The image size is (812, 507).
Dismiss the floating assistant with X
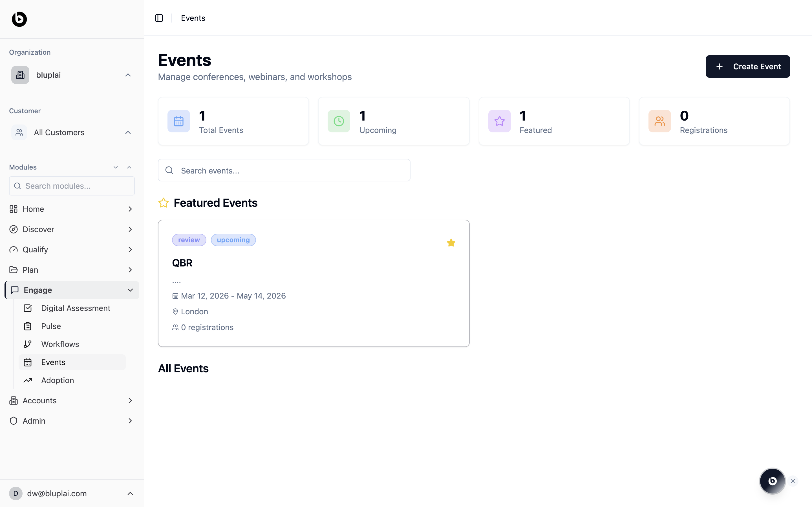793,481
